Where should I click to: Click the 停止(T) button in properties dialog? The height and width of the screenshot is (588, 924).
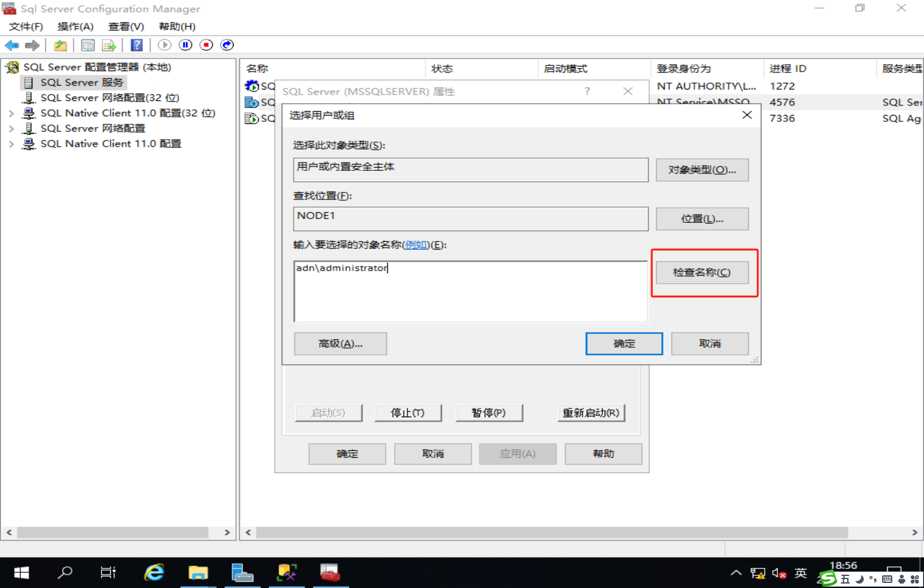point(407,413)
